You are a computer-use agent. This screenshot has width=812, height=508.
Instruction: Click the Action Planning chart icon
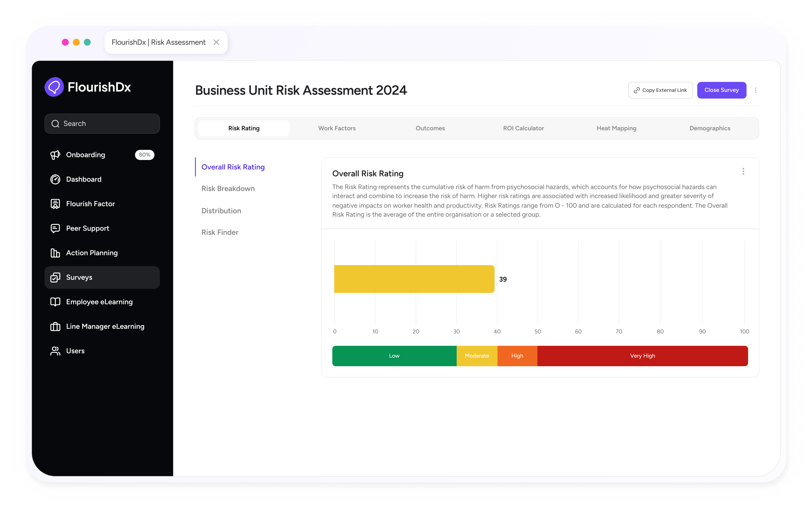pos(55,253)
